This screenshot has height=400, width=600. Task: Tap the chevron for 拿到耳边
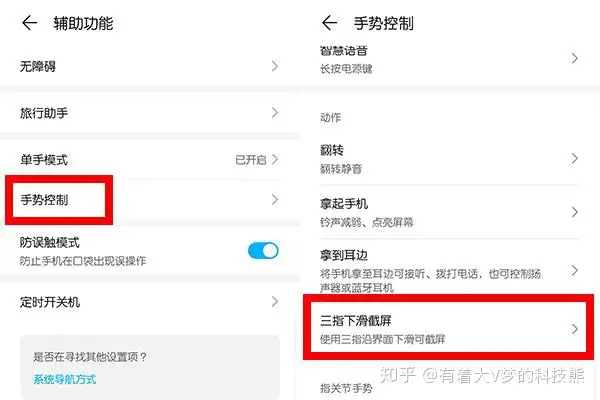575,270
